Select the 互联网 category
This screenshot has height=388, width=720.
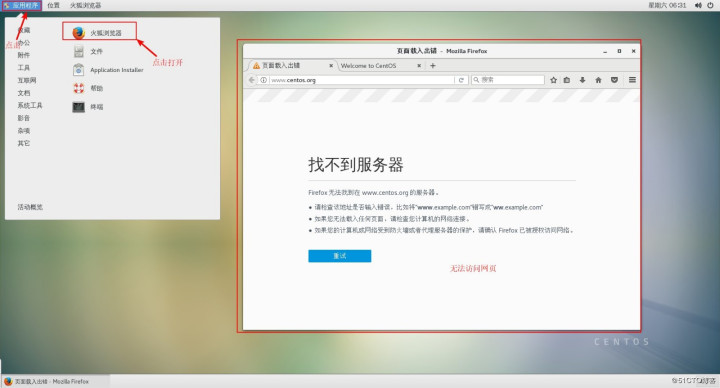point(27,80)
